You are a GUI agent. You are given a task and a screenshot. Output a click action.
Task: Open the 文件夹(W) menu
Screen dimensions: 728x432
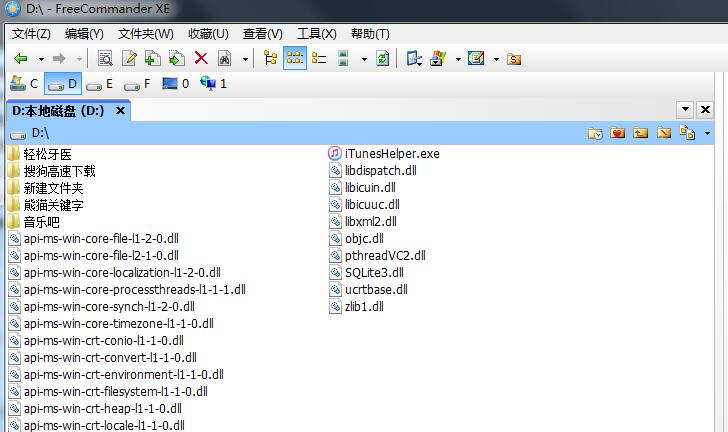[x=145, y=34]
